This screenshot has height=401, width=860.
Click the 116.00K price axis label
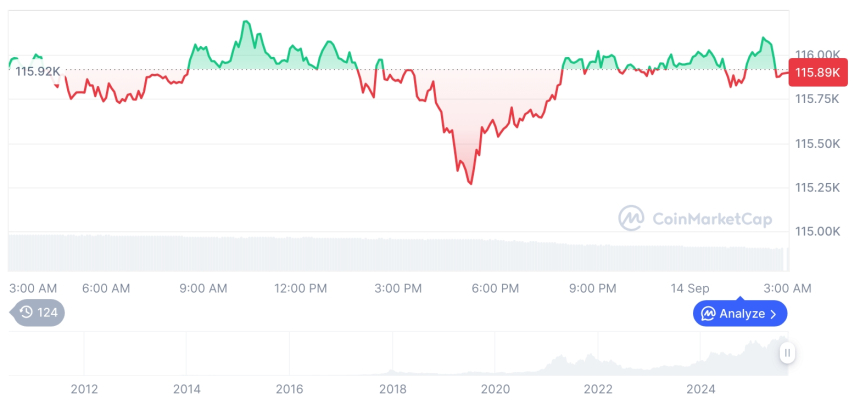(x=817, y=54)
